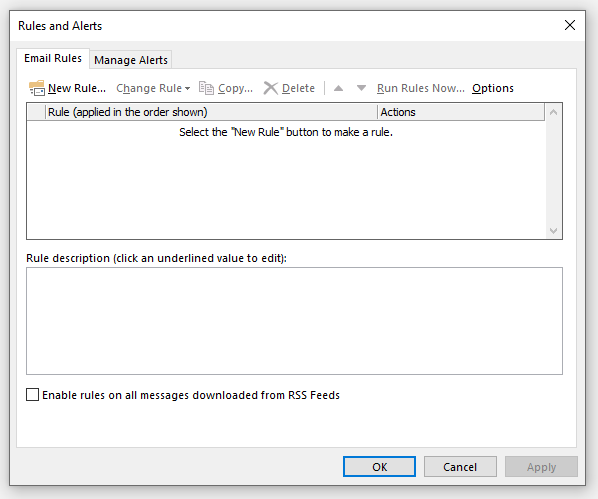Enable rules on RSS Feeds messages checkbox
Screen dimensions: 598x499
pos(32,395)
